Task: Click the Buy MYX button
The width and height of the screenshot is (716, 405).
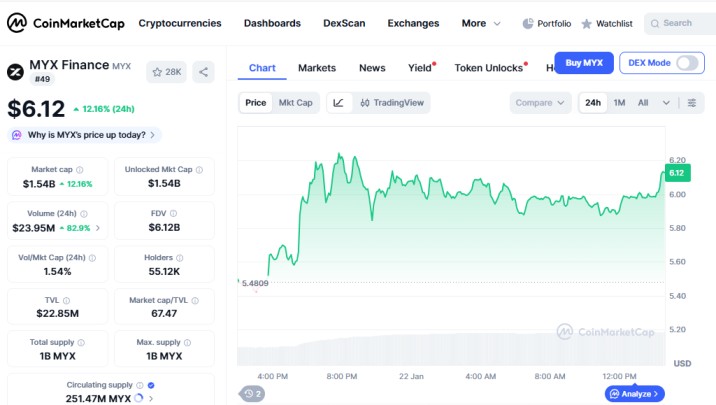Action: [x=584, y=63]
